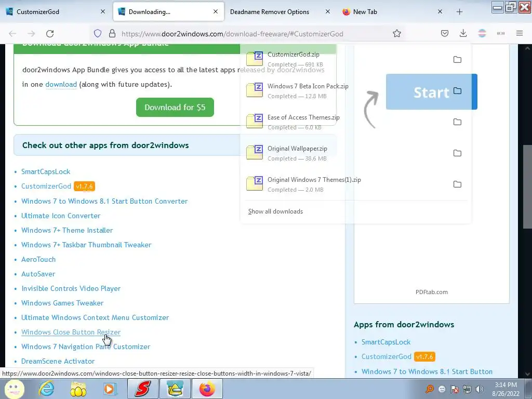
Task: Show all downloads
Action: click(x=275, y=211)
